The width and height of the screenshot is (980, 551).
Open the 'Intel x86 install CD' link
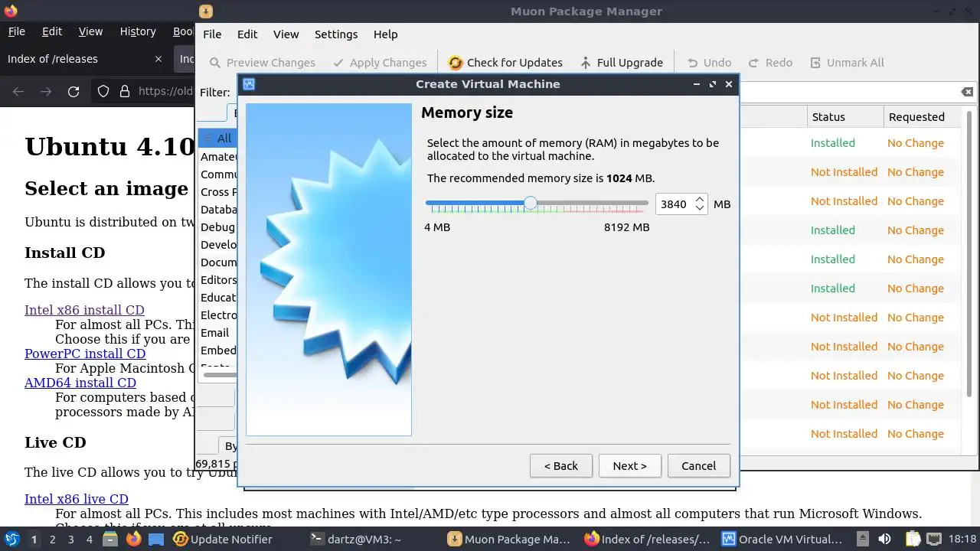pyautogui.click(x=84, y=310)
